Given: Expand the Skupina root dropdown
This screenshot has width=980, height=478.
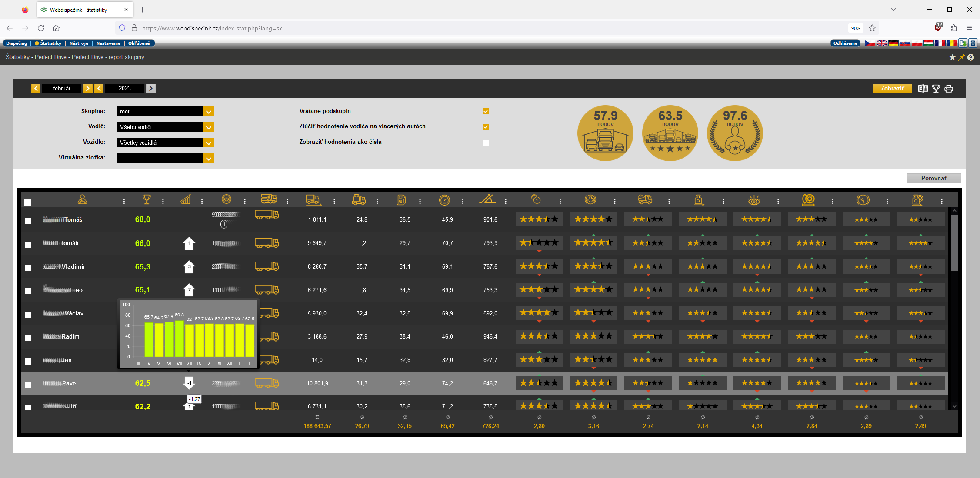Looking at the screenshot, I should click(x=209, y=112).
